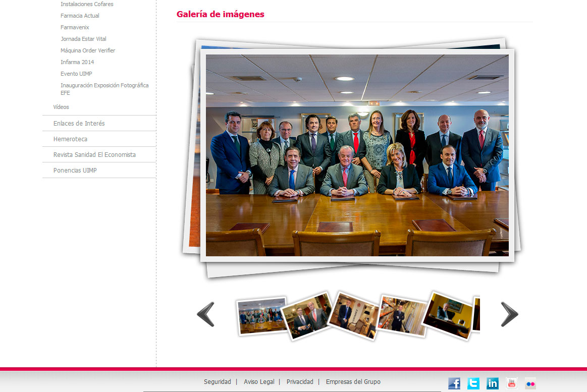
Task: Open the LinkedIn profile icon
Action: click(492, 383)
